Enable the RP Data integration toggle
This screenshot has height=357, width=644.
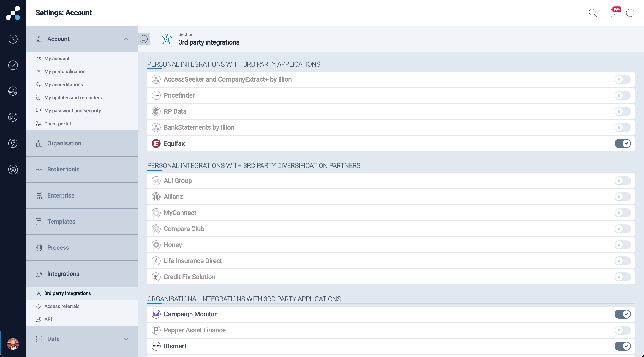click(x=623, y=111)
